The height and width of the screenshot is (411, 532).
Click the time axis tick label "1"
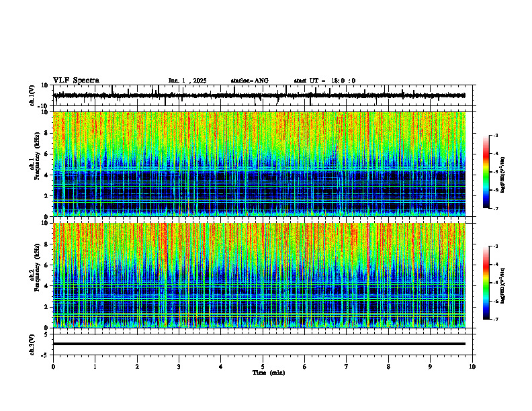tap(95, 367)
